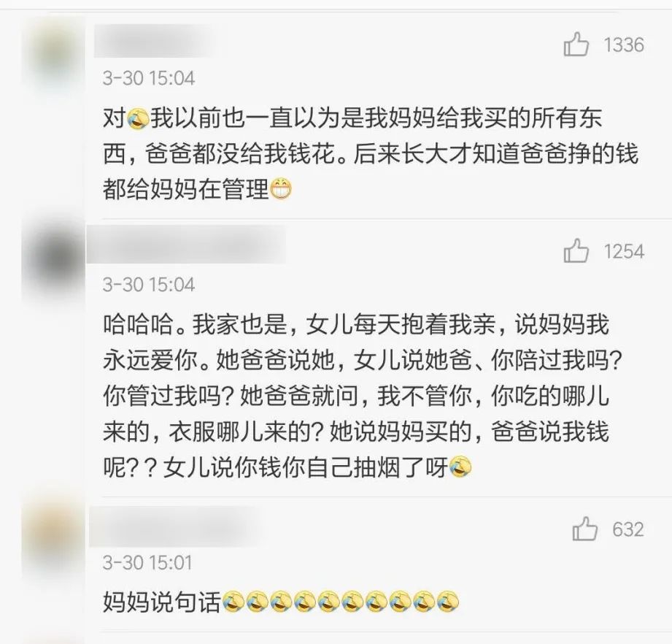Open blurred avatar of first commenter
Viewport: 672px width, 644px height.
coord(55,51)
